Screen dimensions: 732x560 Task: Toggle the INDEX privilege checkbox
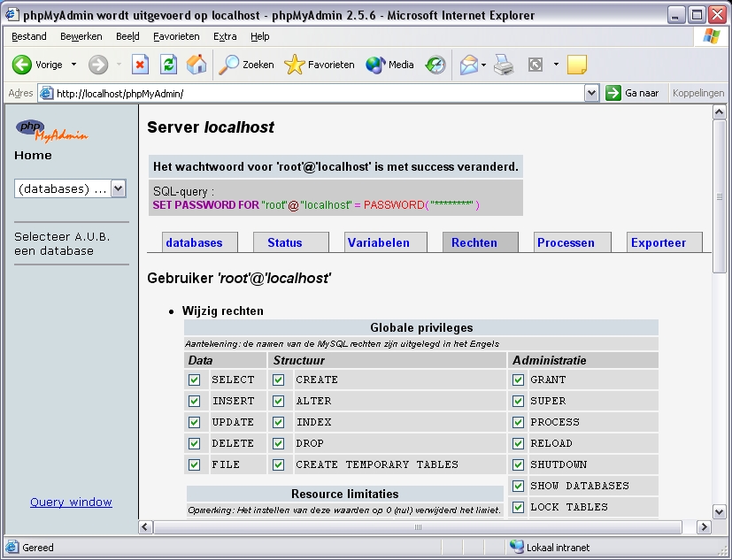click(278, 422)
